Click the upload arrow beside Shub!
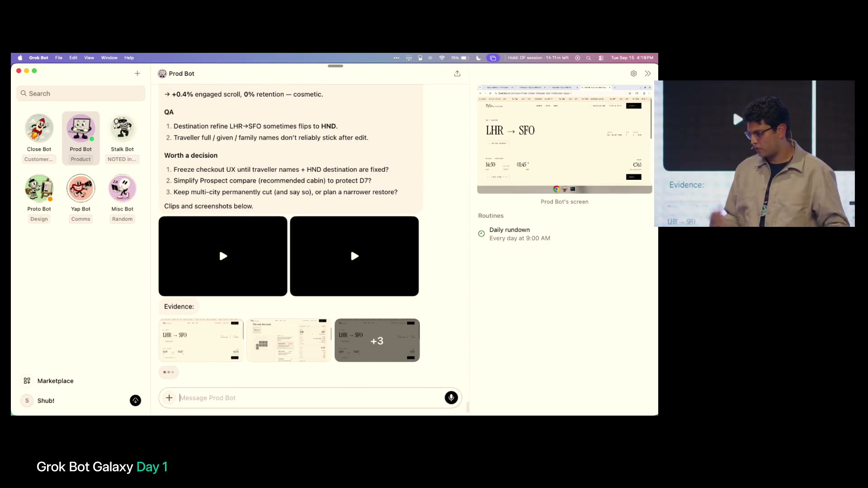Screen dimensions: 868x488 [x=135, y=400]
